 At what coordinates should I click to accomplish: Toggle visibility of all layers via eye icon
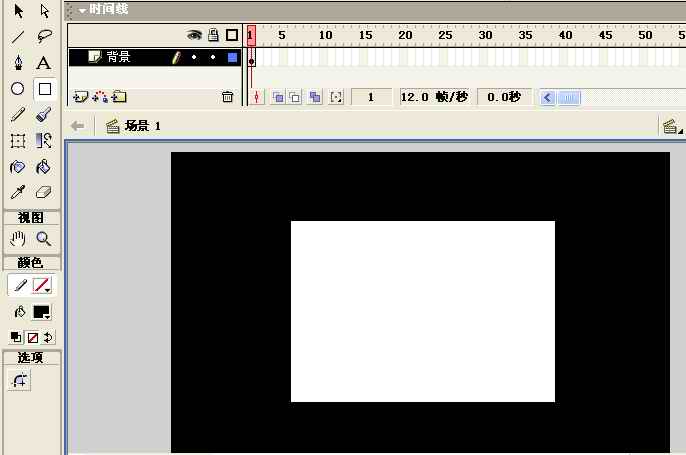(195, 34)
